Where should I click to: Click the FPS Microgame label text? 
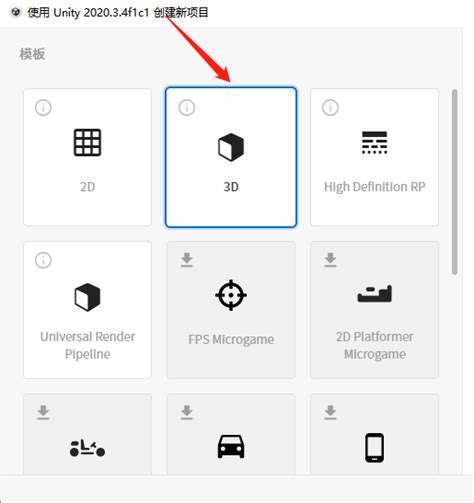click(x=231, y=340)
